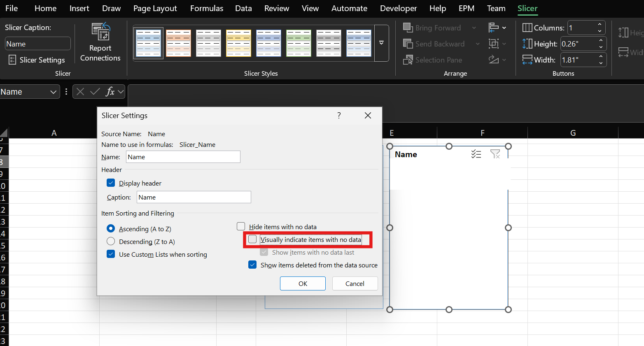Image resolution: width=644 pixels, height=346 pixels.
Task: Click the Clear Filter icon on the slicer
Action: (495, 154)
